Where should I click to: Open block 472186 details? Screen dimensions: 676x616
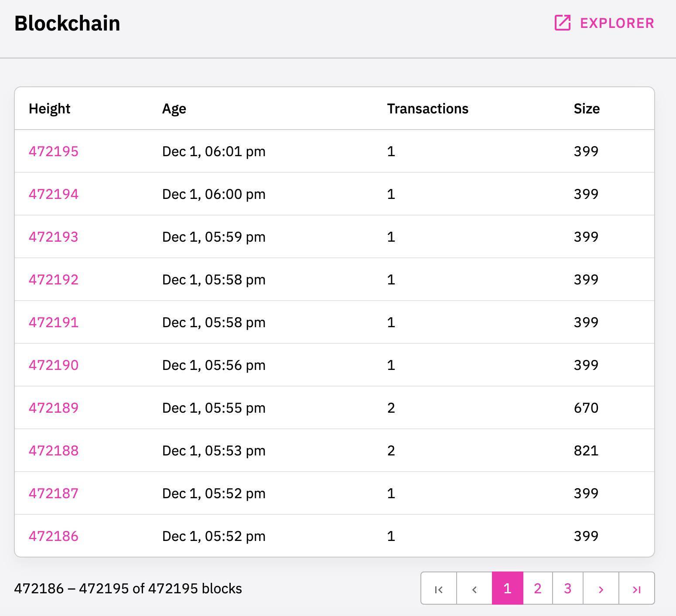53,536
